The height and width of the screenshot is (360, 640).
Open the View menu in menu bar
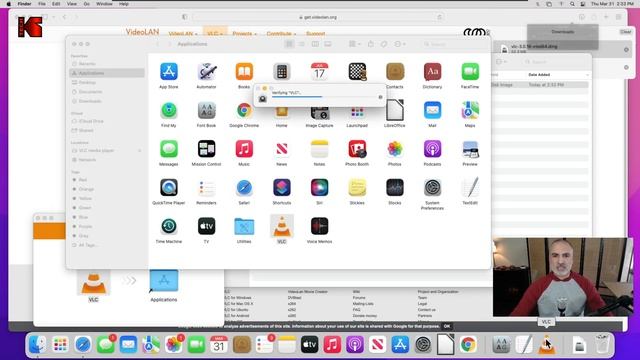71,4
